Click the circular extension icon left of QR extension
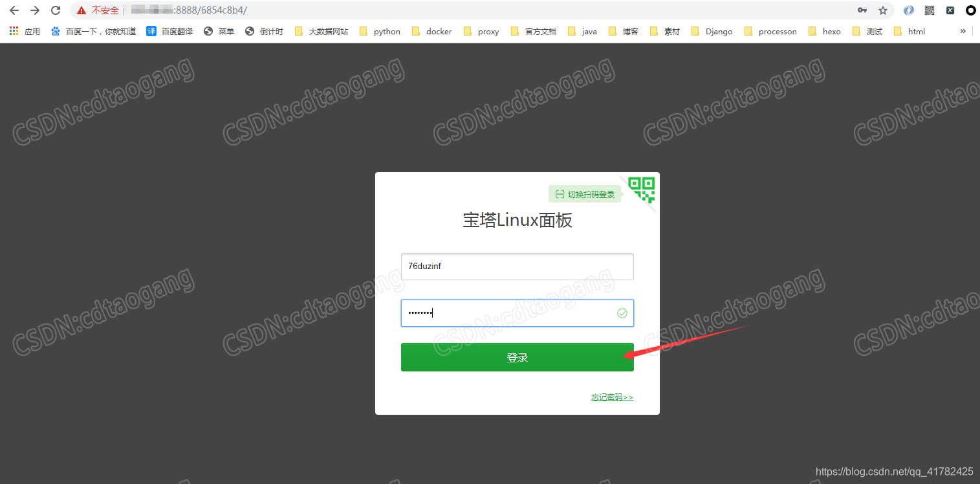 (x=909, y=10)
